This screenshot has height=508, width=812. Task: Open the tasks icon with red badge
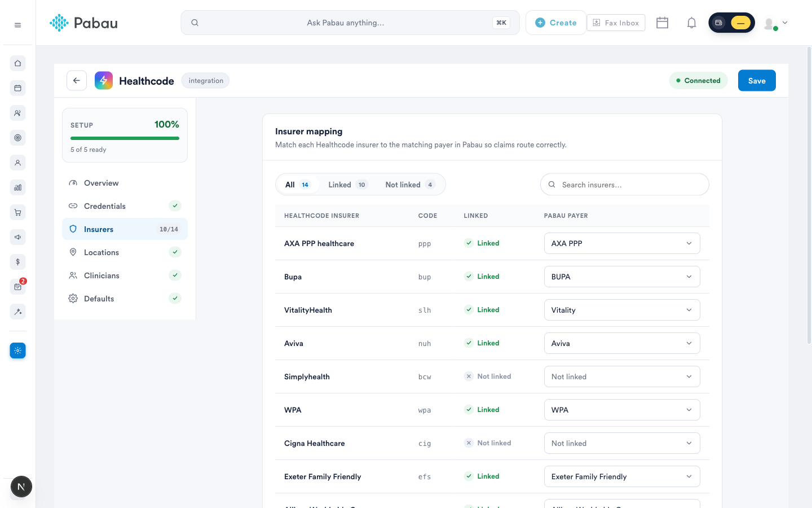pos(17,287)
